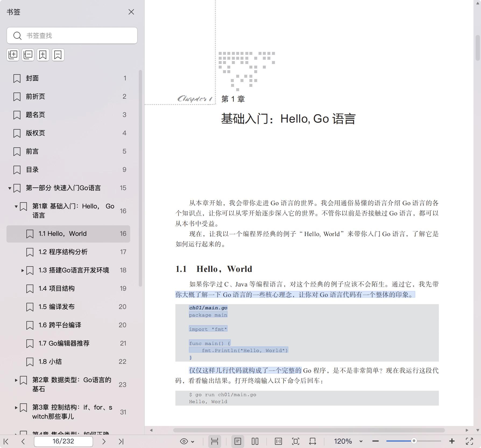Collapse 第一部分 快速入门Go语言 section

point(10,188)
